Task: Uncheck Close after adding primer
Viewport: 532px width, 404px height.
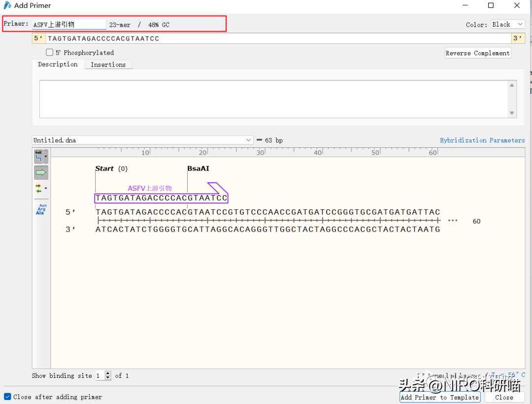Action: pyautogui.click(x=7, y=397)
